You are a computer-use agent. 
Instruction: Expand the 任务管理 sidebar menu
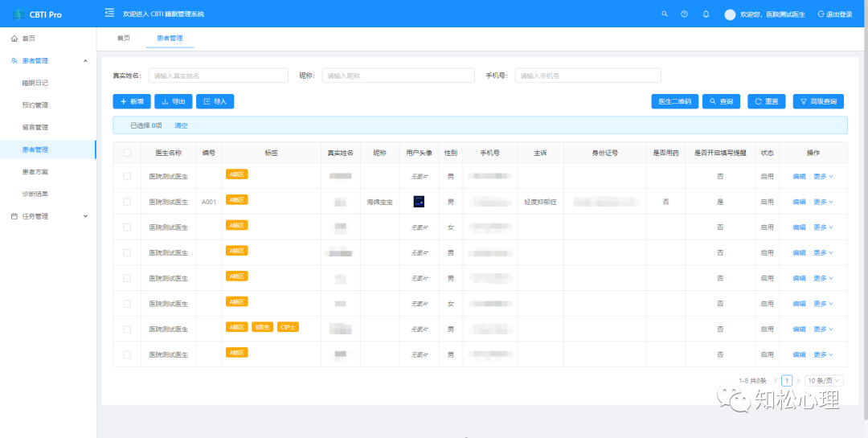pyautogui.click(x=85, y=216)
